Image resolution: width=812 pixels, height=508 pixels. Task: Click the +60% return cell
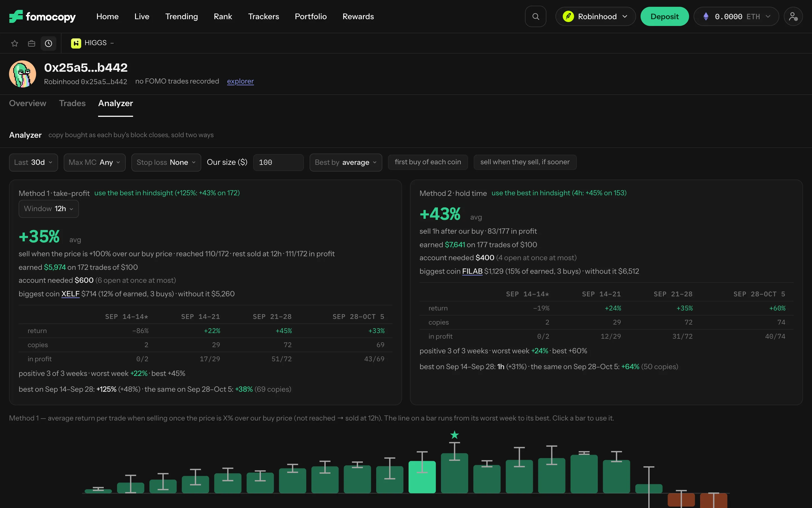point(777,308)
